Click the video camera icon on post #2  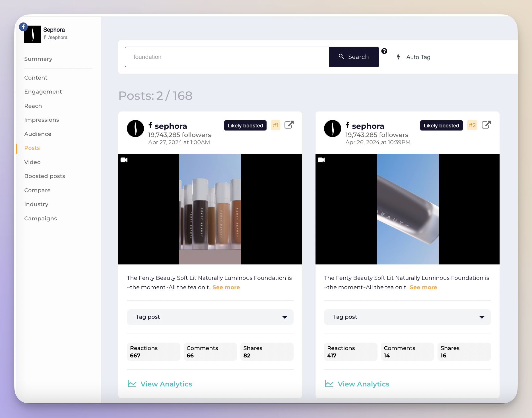[x=321, y=160]
